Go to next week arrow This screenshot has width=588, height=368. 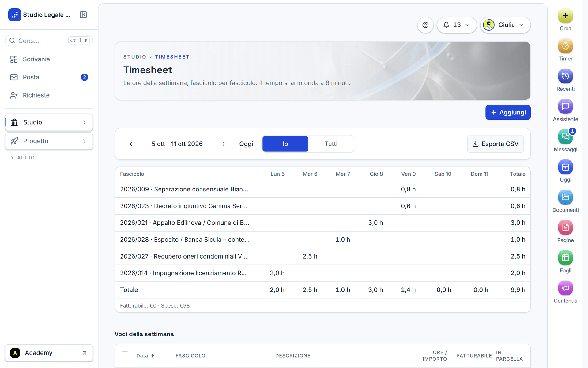[x=224, y=144]
